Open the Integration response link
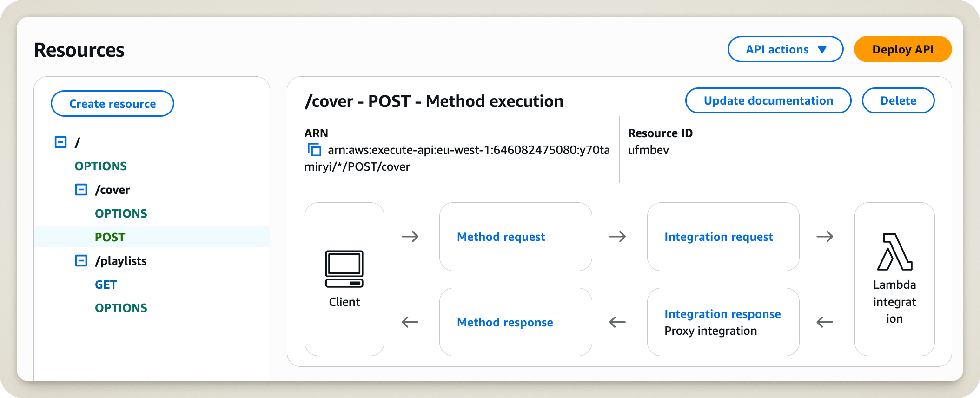Screen dimensions: 980x398 (x=722, y=314)
